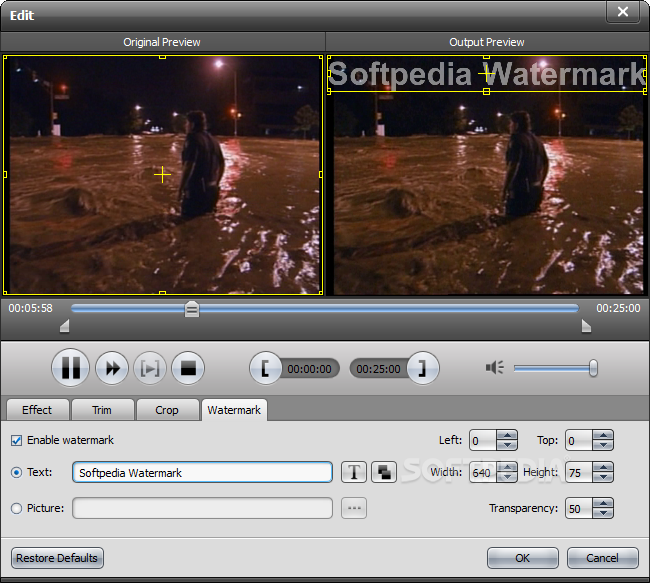The height and width of the screenshot is (583, 650).
Task: Decrease the Left value with down arrow
Action: coord(507,445)
